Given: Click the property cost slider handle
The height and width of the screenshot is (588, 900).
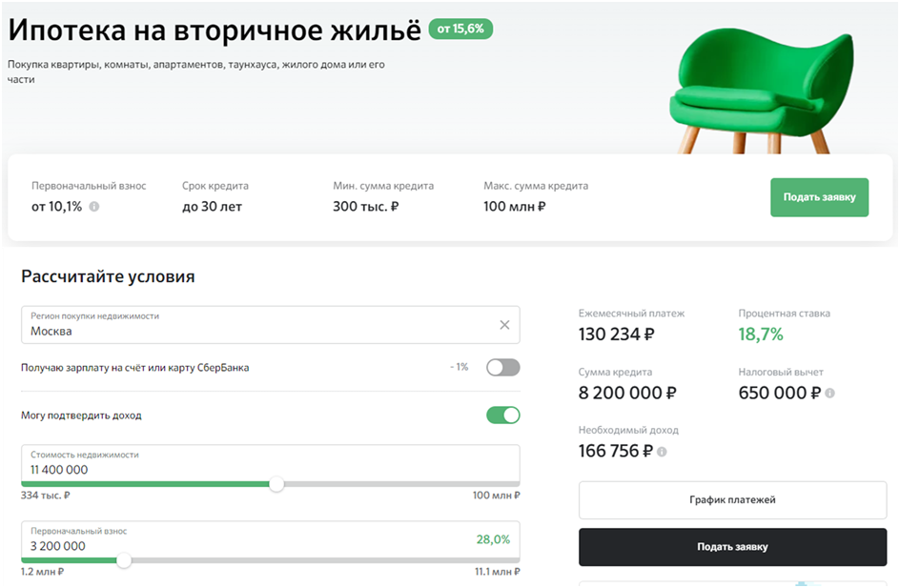Looking at the screenshot, I should [276, 484].
